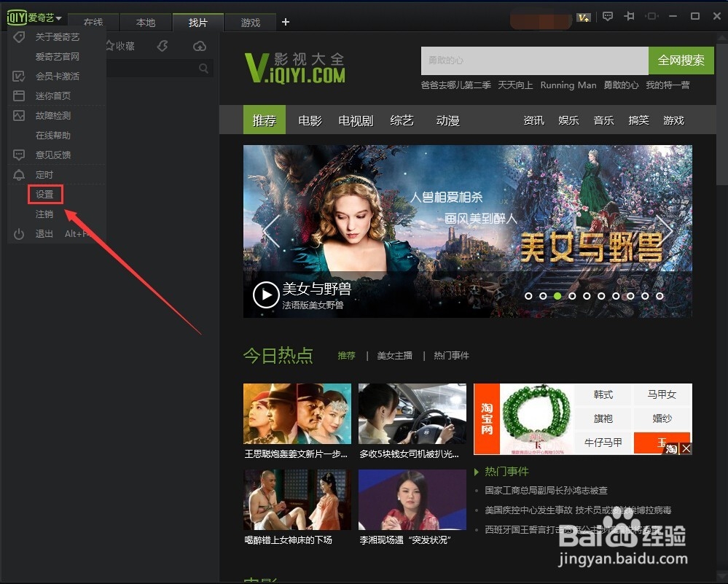728x584 pixels.
Task: Click the V.iQIYI.COM 影视大全 logo
Action: [x=295, y=68]
